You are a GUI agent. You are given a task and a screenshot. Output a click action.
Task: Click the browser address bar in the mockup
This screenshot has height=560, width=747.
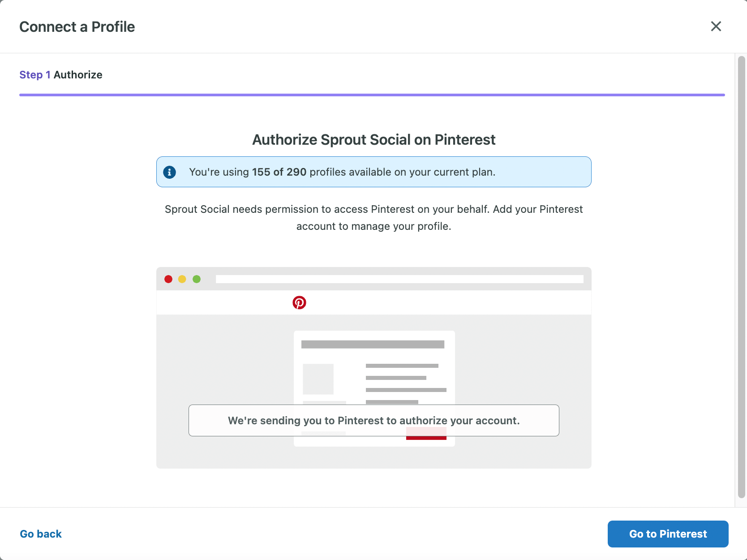tap(399, 279)
